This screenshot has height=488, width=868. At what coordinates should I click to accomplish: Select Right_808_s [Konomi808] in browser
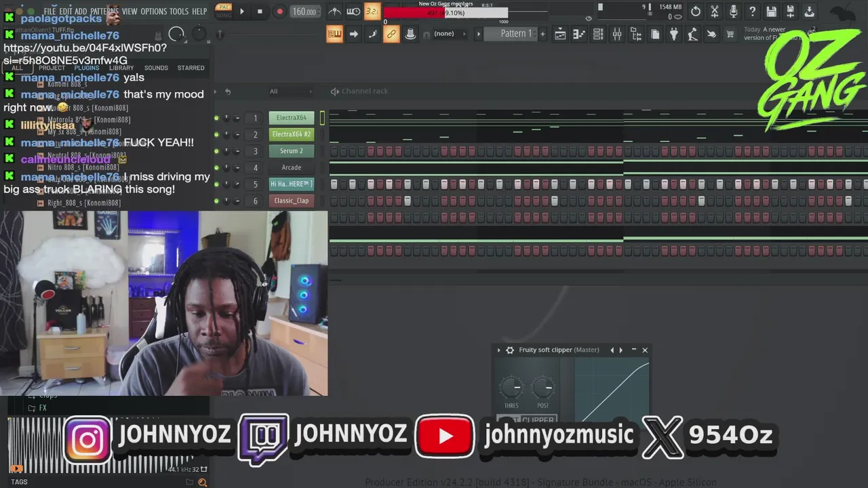point(84,203)
